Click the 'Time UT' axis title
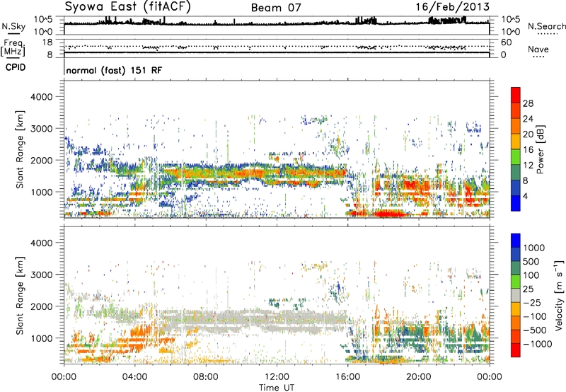This screenshot has height=392, width=566. tap(277, 388)
